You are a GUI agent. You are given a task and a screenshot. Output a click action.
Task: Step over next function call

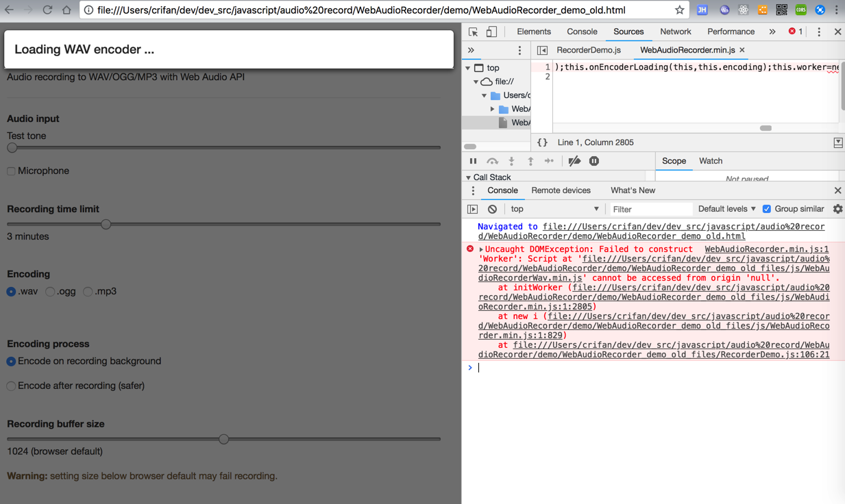(492, 161)
